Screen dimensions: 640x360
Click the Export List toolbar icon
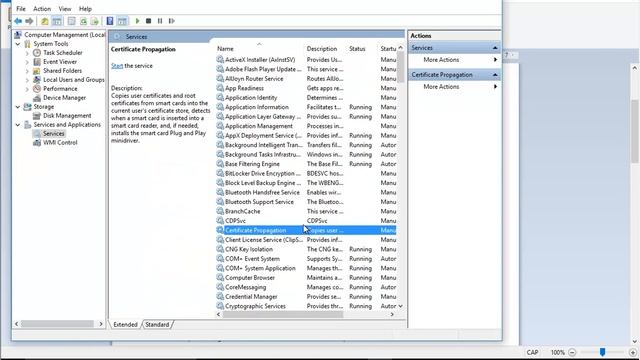tap(95, 21)
